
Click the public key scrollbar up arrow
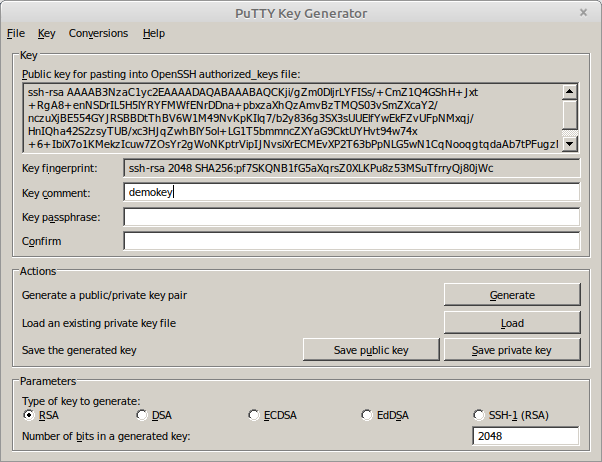point(570,92)
